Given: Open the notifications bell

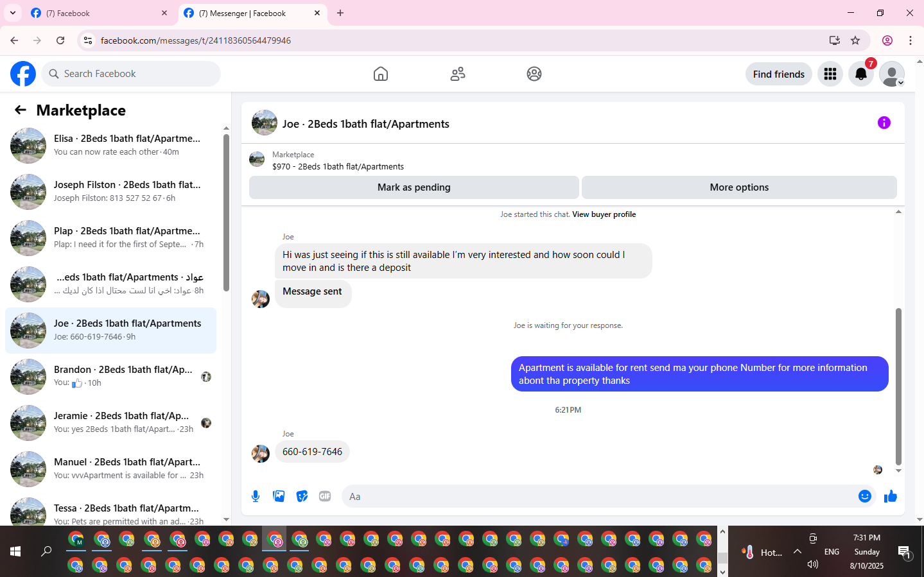Looking at the screenshot, I should [861, 74].
